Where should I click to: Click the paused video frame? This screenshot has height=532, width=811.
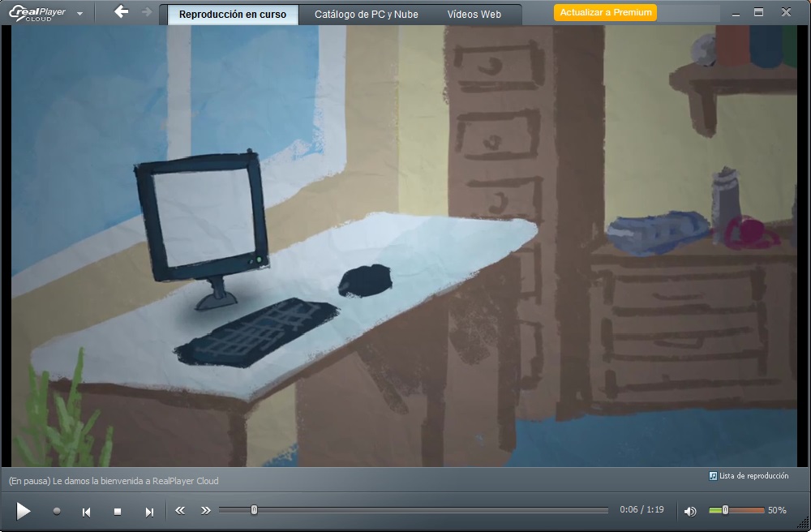click(405, 246)
